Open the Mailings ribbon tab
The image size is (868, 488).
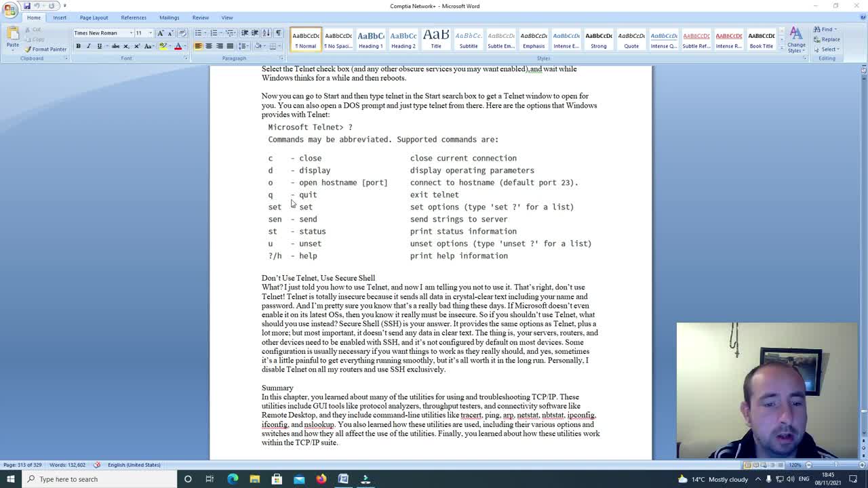(x=170, y=18)
